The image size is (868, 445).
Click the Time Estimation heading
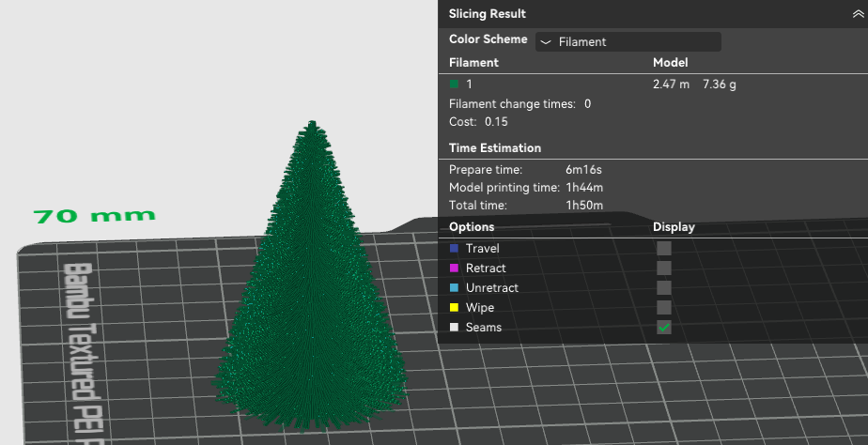[x=495, y=147]
